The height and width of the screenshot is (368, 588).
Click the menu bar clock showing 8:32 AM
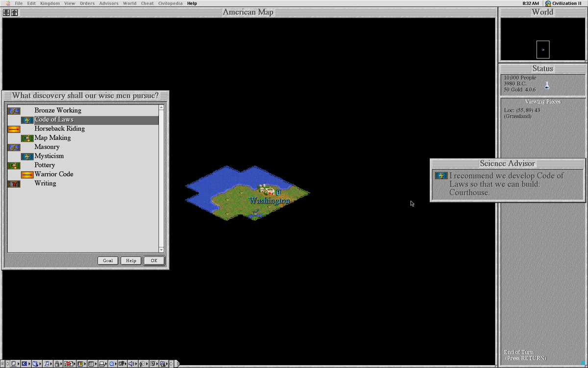point(531,3)
